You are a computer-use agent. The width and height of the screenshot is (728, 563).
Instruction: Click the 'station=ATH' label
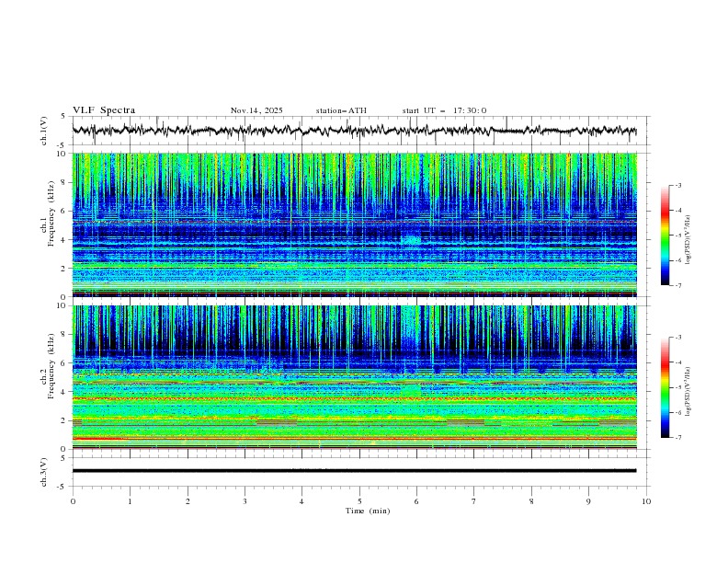point(341,110)
